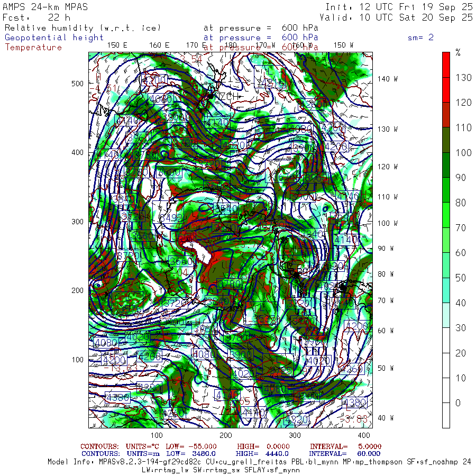
Task: Click the blue 'UNITS=m' footer text
Action: tap(143, 454)
